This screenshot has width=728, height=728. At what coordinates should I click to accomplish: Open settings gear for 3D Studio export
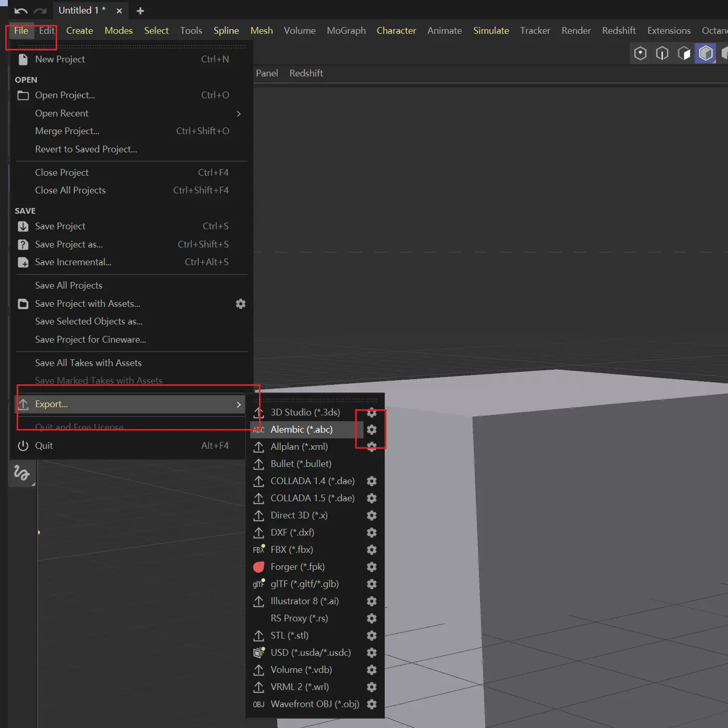tap(372, 412)
